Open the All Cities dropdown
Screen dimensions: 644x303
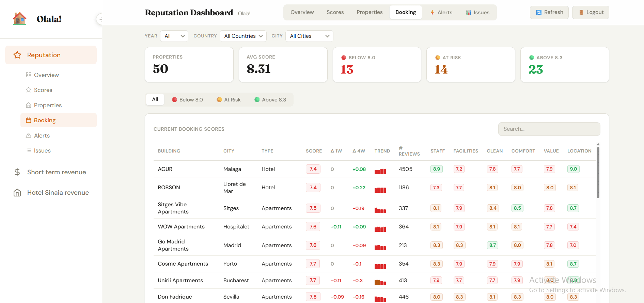[309, 36]
